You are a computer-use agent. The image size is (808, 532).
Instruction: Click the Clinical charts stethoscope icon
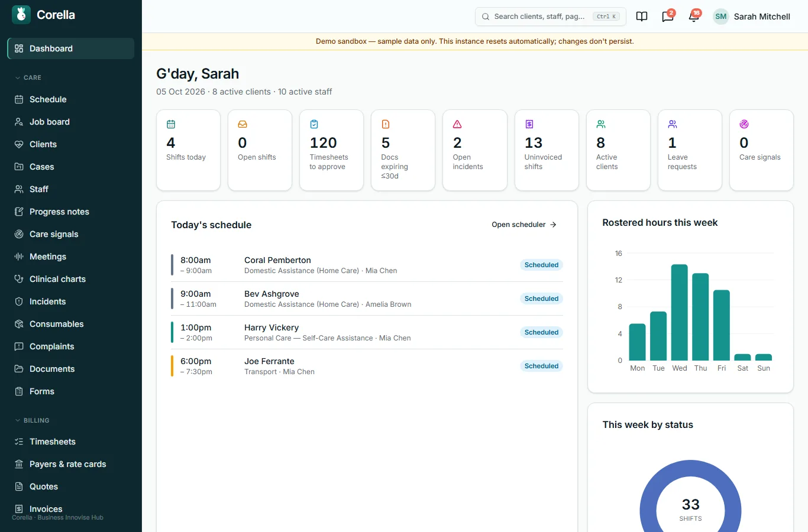point(19,279)
